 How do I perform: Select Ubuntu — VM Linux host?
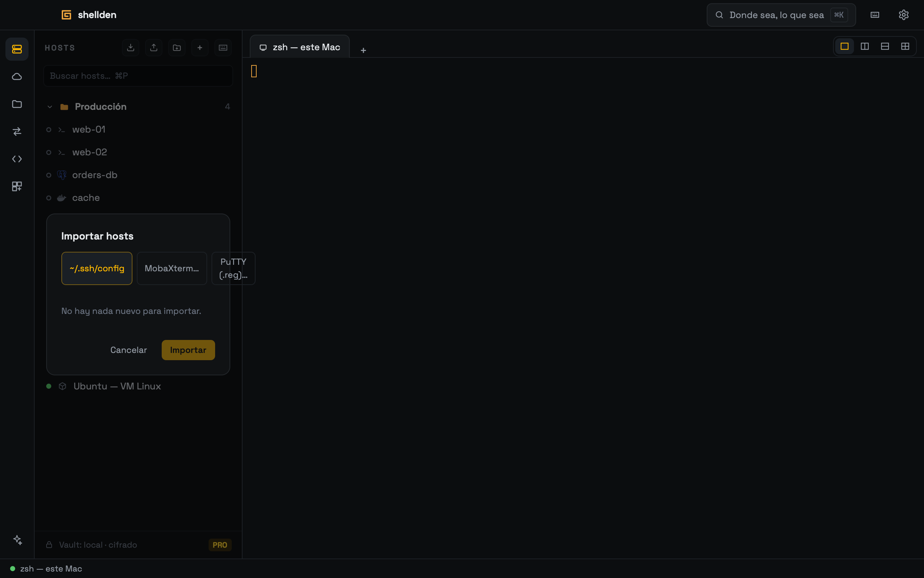tap(138, 386)
